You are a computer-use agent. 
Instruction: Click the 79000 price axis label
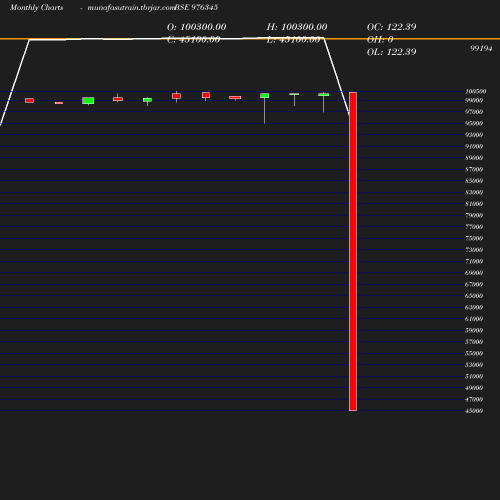click(474, 215)
